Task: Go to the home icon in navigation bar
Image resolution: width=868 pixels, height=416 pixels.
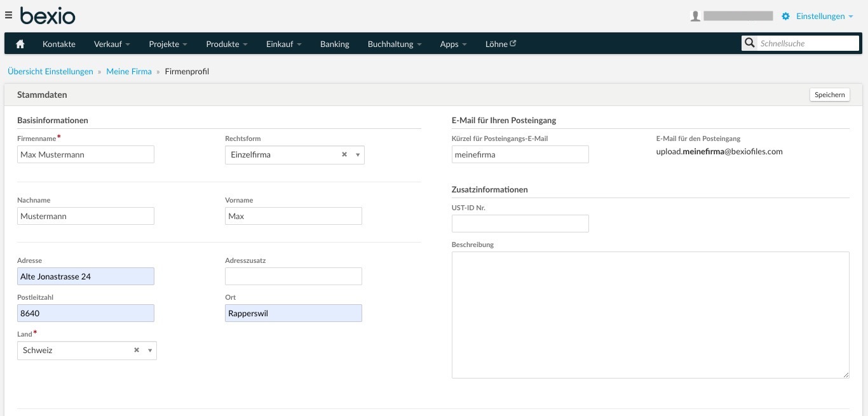Action: click(x=20, y=44)
